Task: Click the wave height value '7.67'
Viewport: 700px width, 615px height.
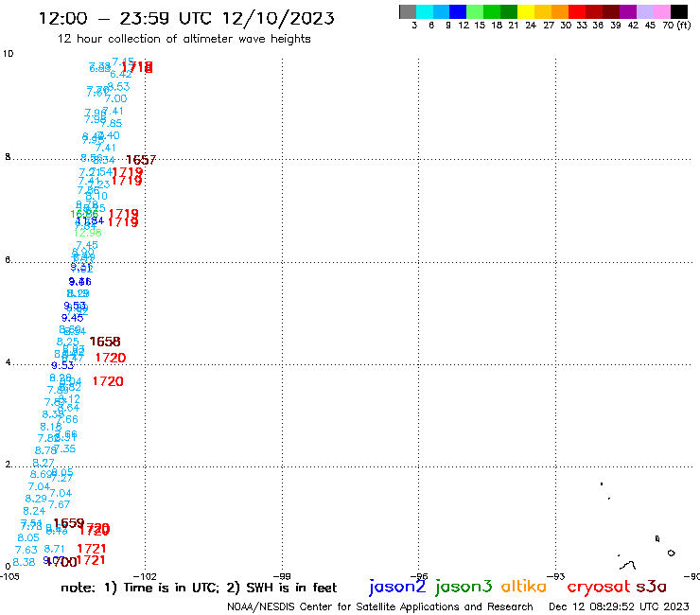Action: pos(59,504)
